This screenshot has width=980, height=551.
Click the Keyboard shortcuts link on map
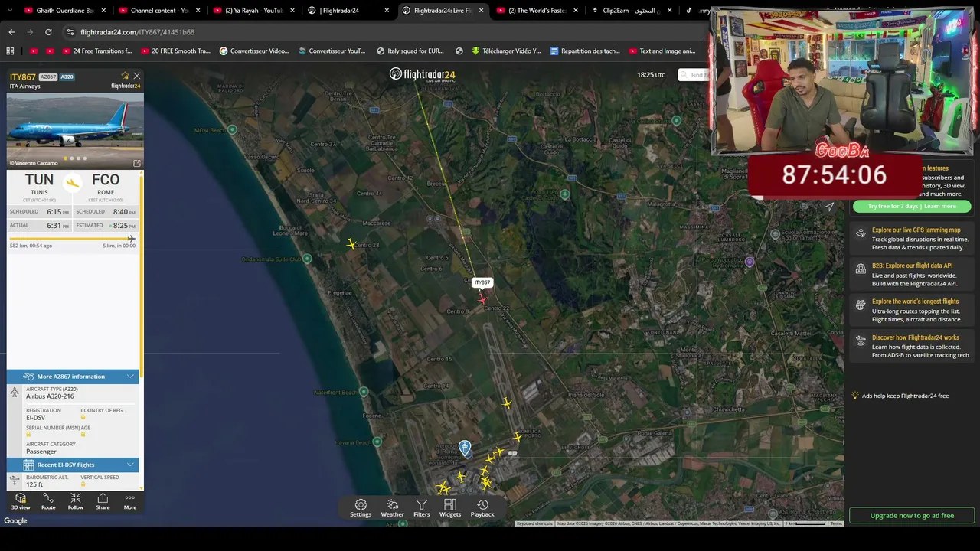coord(534,523)
